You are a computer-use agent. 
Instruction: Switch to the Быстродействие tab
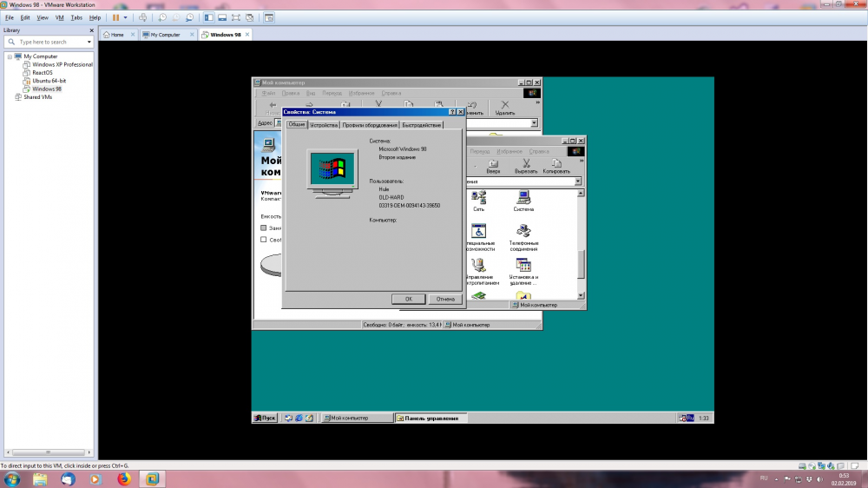coord(421,125)
